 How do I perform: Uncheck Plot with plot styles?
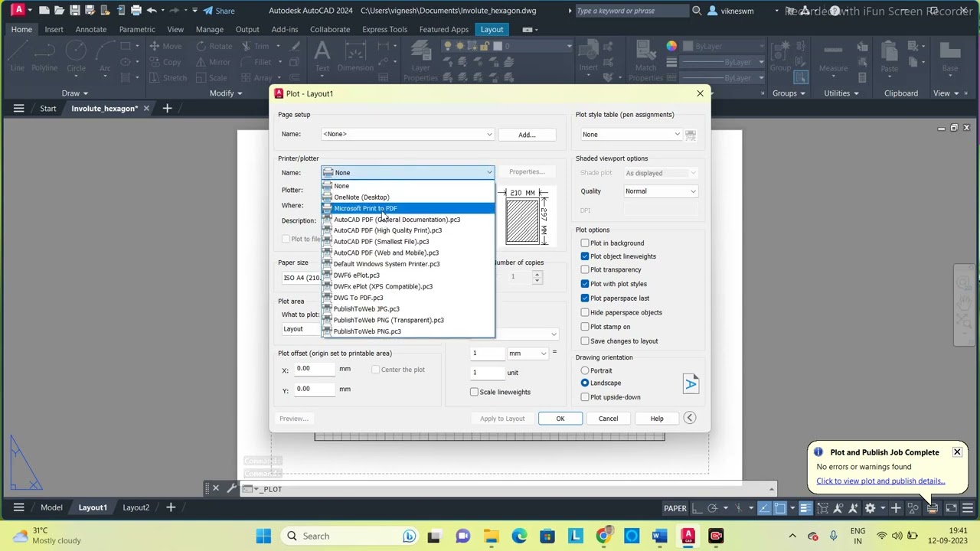[585, 284]
